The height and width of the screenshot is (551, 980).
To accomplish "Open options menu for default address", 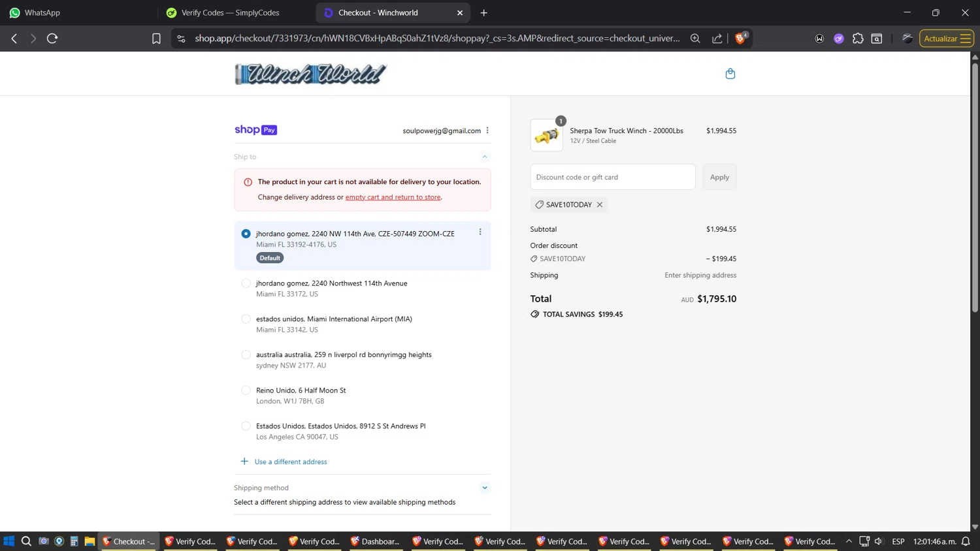I will pyautogui.click(x=480, y=232).
